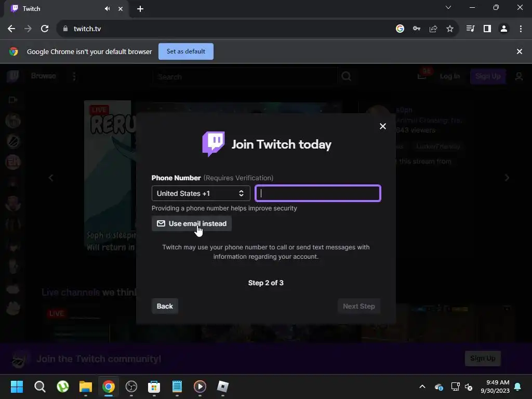Reload the Twitch page
This screenshot has height=399, width=532.
(45, 29)
